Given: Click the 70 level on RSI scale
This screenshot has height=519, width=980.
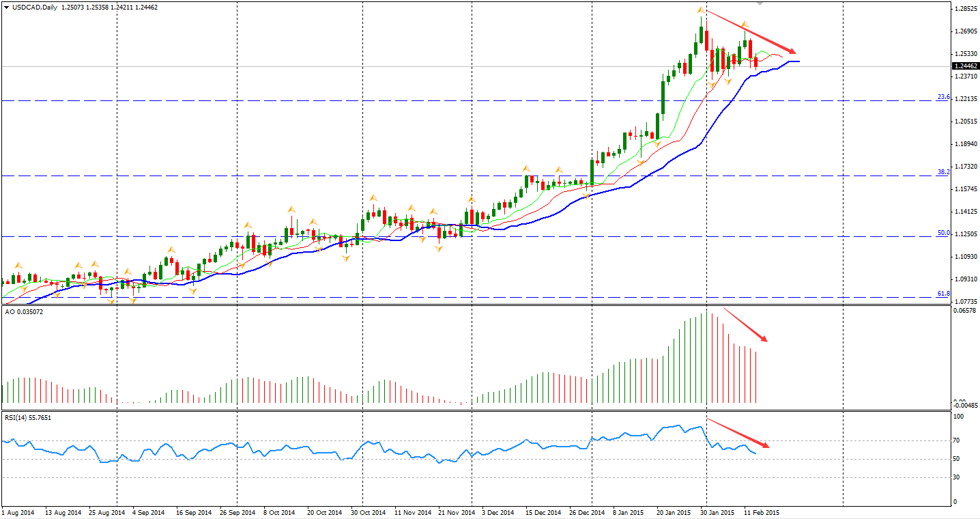Looking at the screenshot, I should [957, 441].
